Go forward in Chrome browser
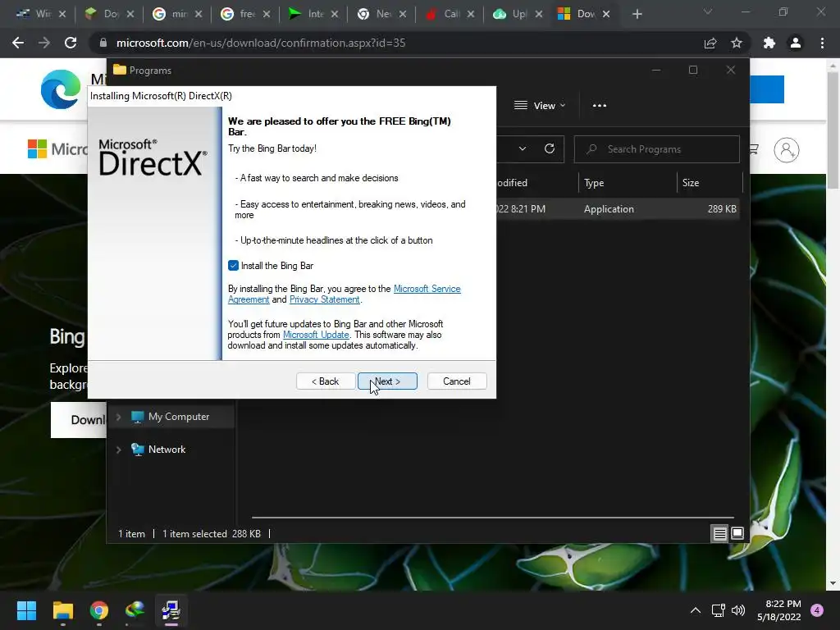The height and width of the screenshot is (630, 840). pyautogui.click(x=44, y=43)
